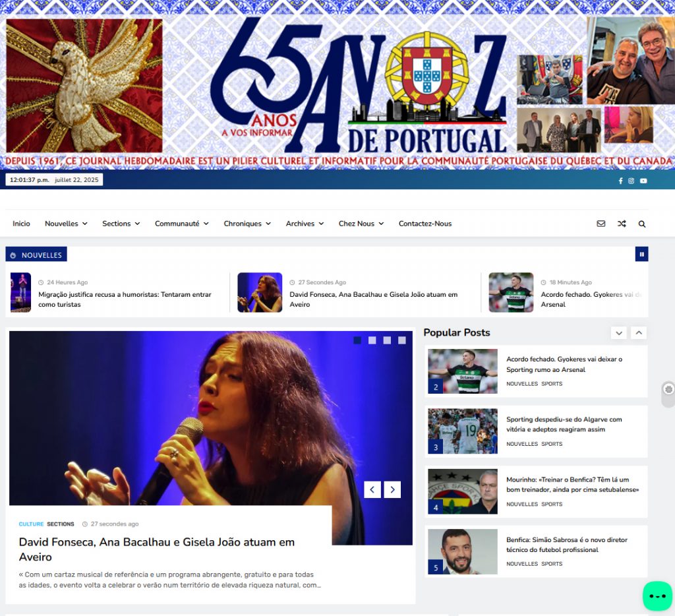This screenshot has height=616, width=675.
Task: Open ticker article David Fonseca Aveiro
Action: 373,299
